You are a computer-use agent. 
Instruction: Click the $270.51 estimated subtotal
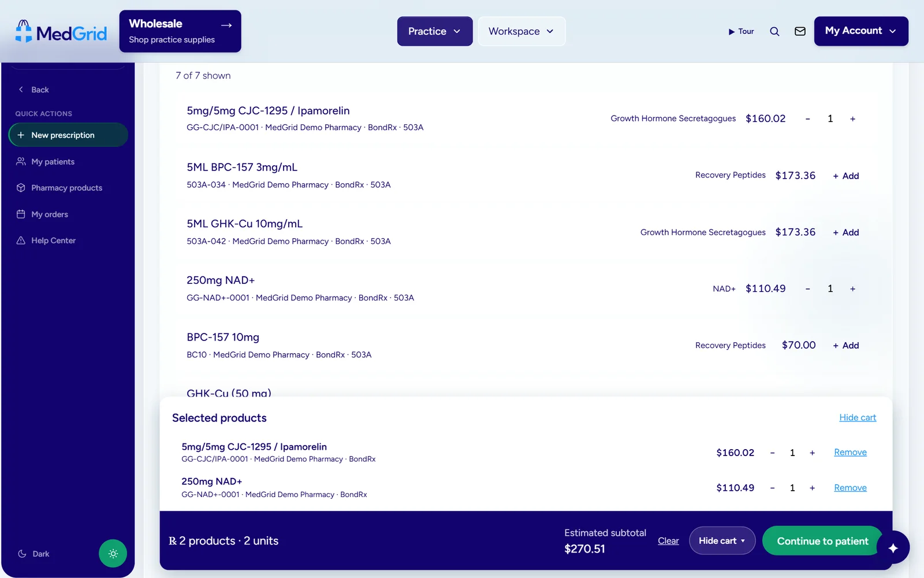(x=584, y=549)
